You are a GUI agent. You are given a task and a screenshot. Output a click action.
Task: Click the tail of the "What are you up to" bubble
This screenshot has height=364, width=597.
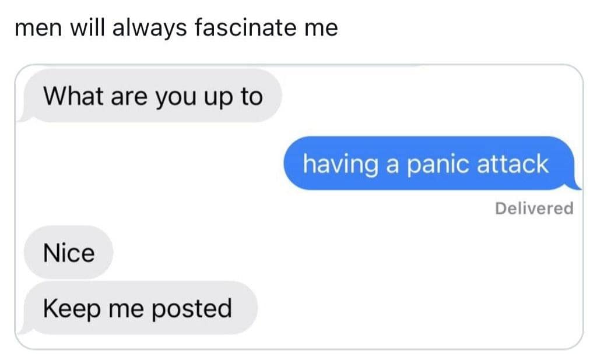[23, 117]
